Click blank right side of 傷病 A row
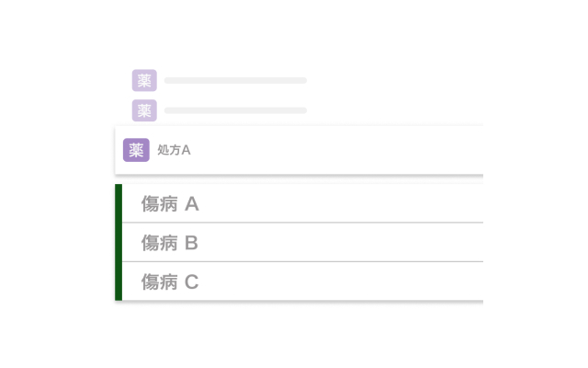 tap(367, 204)
